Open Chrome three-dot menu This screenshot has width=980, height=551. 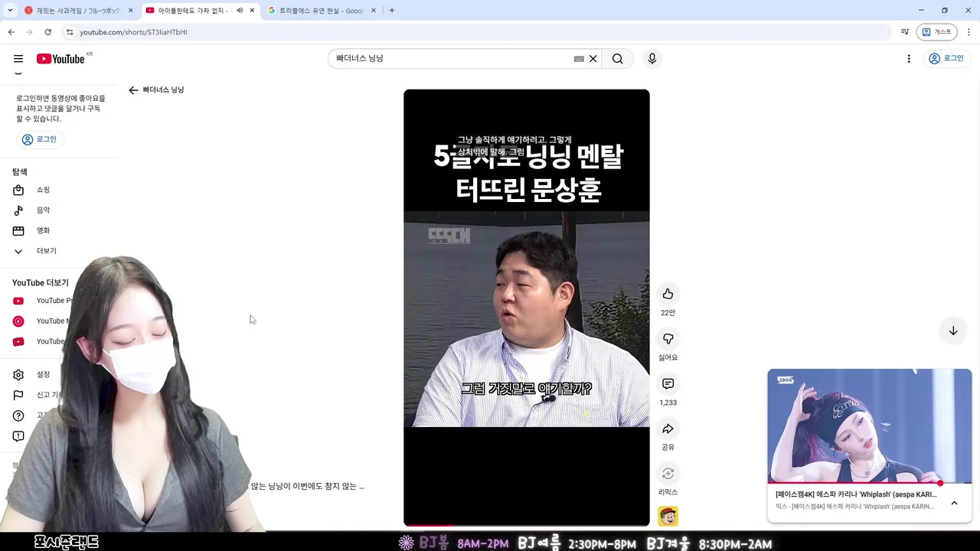coord(969,32)
